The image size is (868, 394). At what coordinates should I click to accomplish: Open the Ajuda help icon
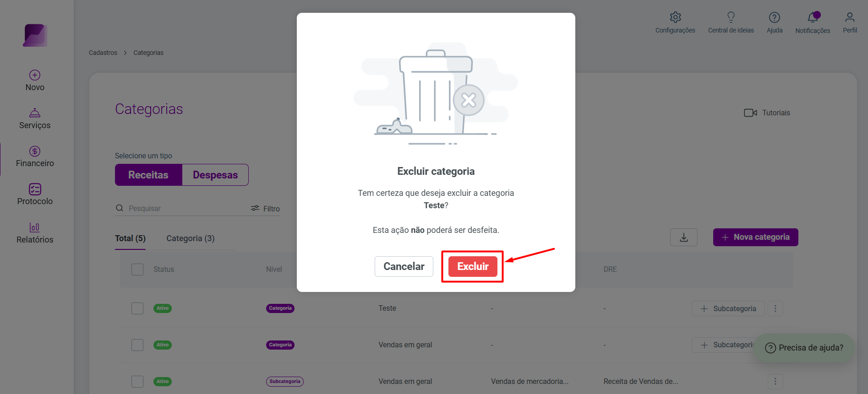coord(774,17)
